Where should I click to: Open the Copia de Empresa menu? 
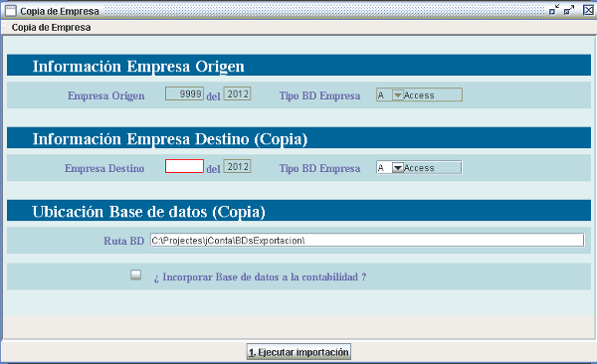point(51,28)
